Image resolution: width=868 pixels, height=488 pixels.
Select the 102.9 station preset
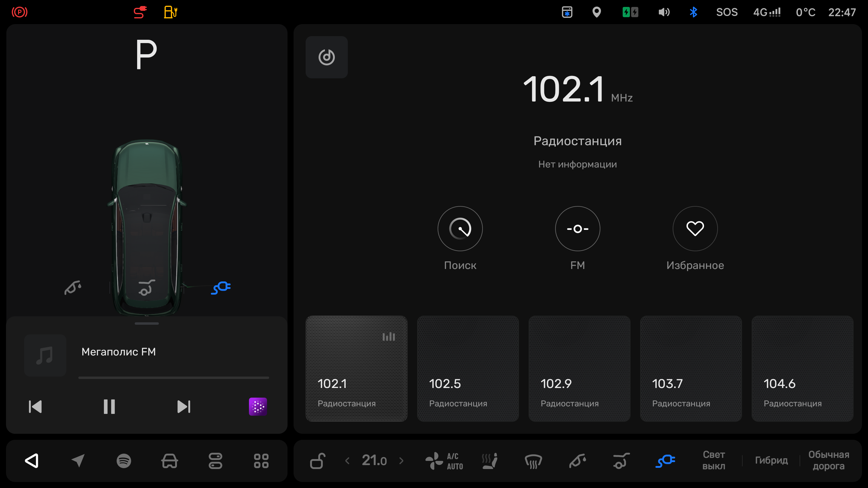tap(579, 368)
